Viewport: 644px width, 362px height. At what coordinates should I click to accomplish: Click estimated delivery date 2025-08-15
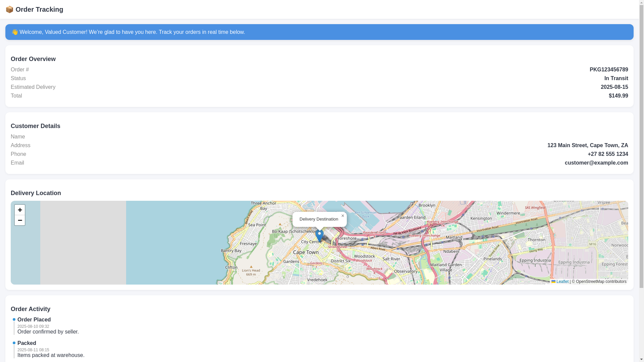(614, 87)
